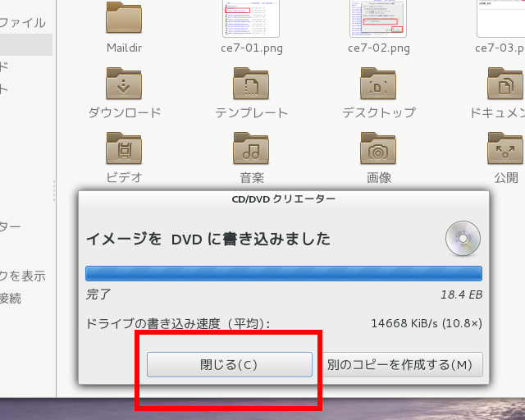Select the ce7-01.png thumbnail

coord(251,18)
